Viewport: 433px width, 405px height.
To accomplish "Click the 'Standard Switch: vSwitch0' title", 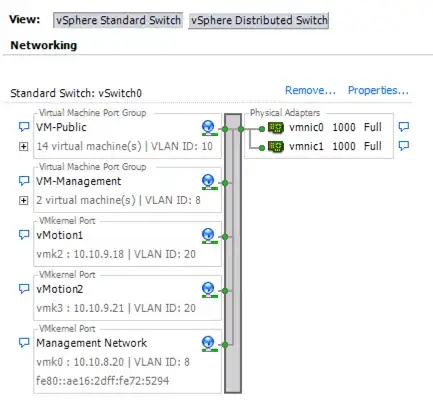I will click(76, 93).
